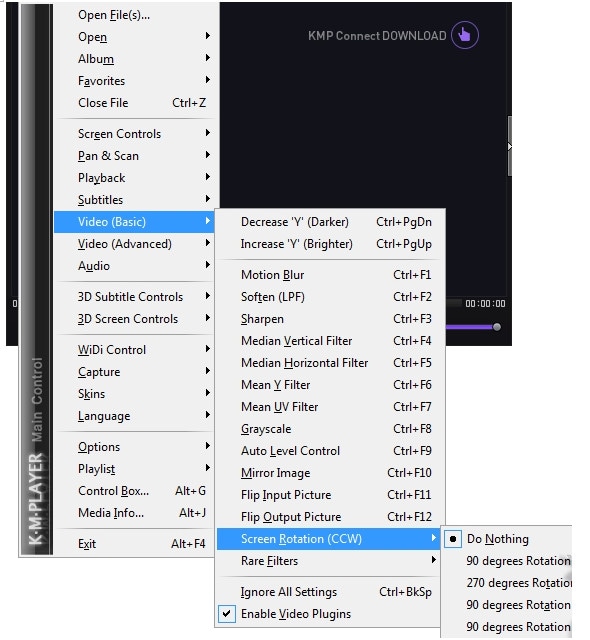The width and height of the screenshot is (590, 640).
Task: Open the Screen Controls submenu
Action: 134,134
